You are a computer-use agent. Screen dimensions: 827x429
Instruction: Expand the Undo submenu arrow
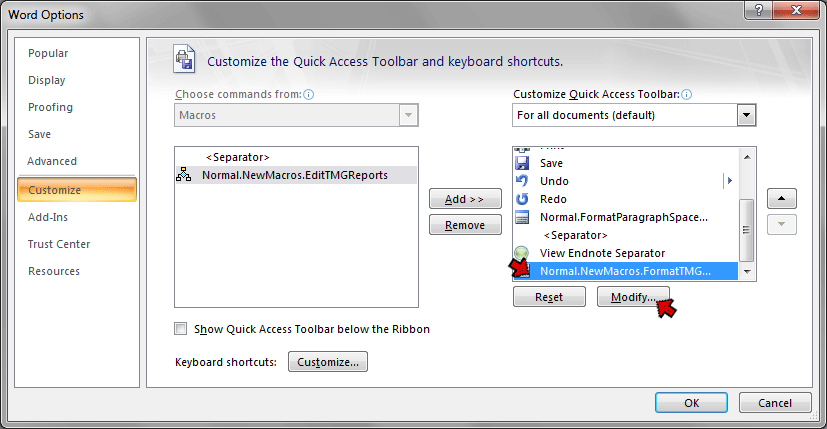tap(730, 180)
